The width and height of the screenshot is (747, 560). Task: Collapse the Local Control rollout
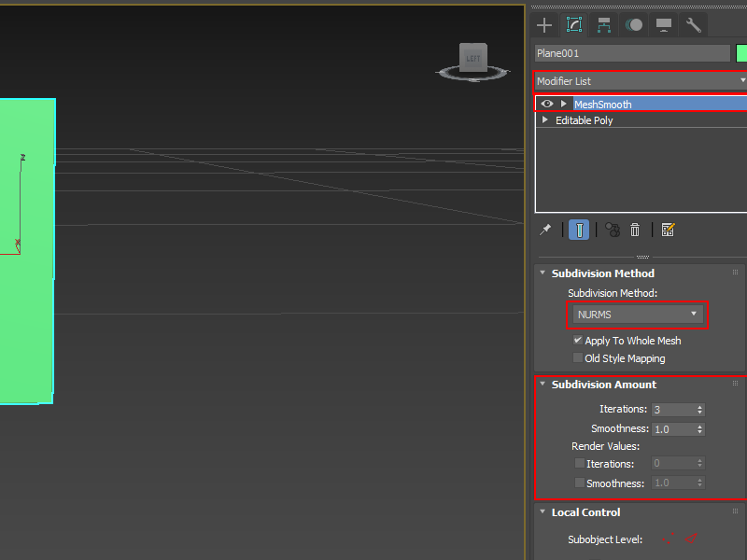[x=543, y=511]
